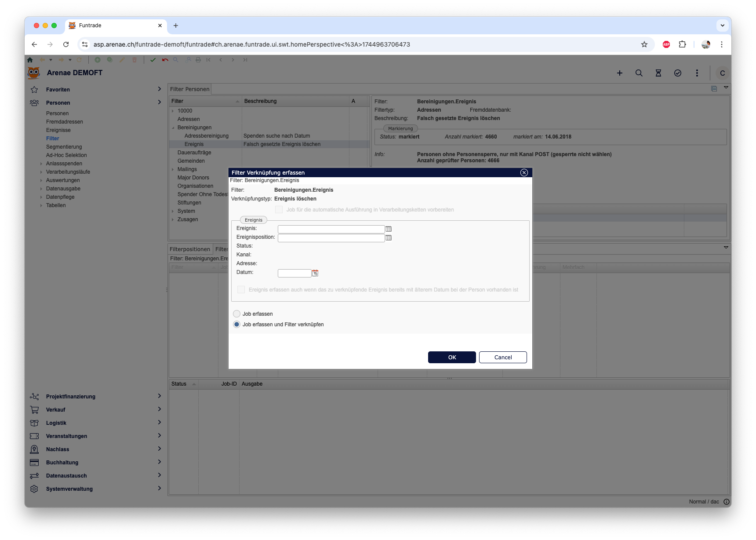Expand the Mailings filter tree node

coord(173,169)
